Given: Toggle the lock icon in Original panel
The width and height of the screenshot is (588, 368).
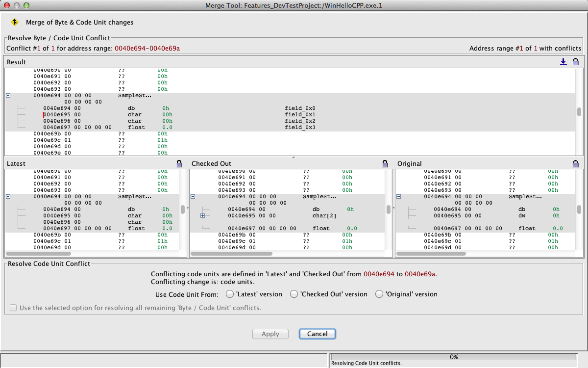Looking at the screenshot, I should click(576, 163).
